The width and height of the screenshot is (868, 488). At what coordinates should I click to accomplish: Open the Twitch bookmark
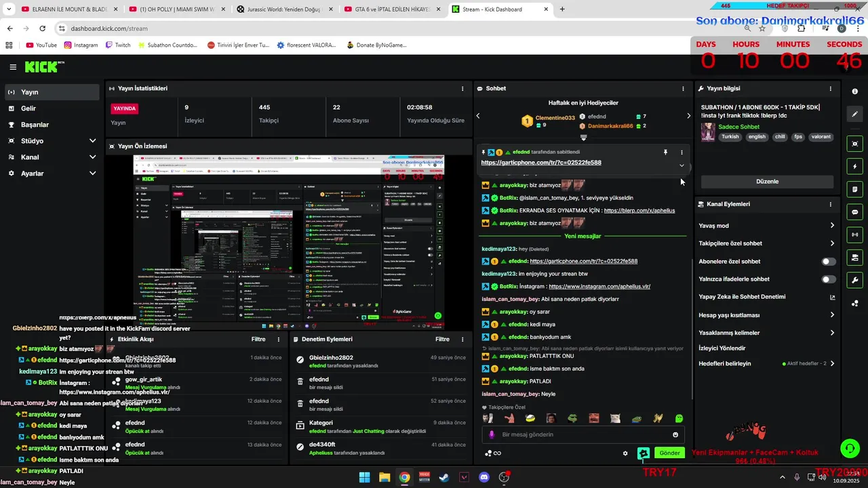(118, 45)
